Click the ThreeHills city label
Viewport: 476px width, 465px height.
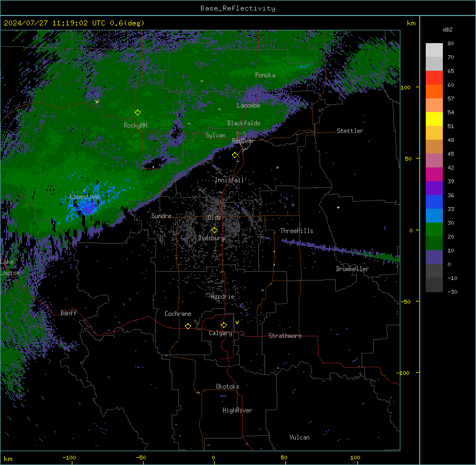297,231
